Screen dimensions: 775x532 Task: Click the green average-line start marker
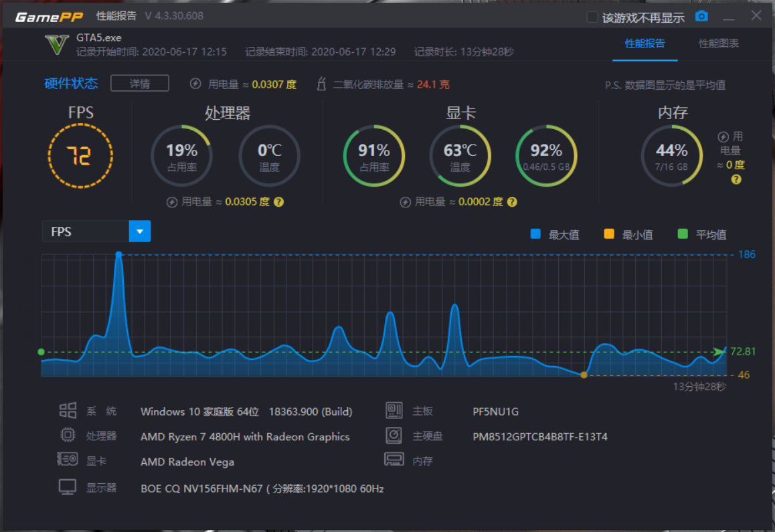pos(41,352)
